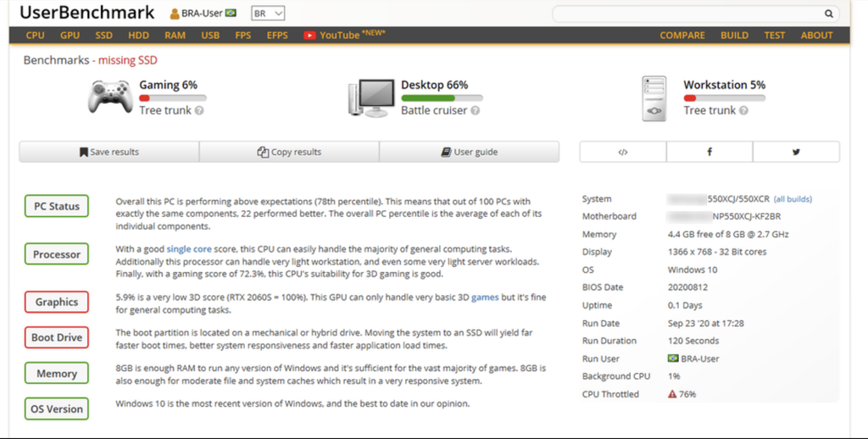The height and width of the screenshot is (439, 868).
Task: Click the BRA-User profile icon in header
Action: pyautogui.click(x=175, y=14)
